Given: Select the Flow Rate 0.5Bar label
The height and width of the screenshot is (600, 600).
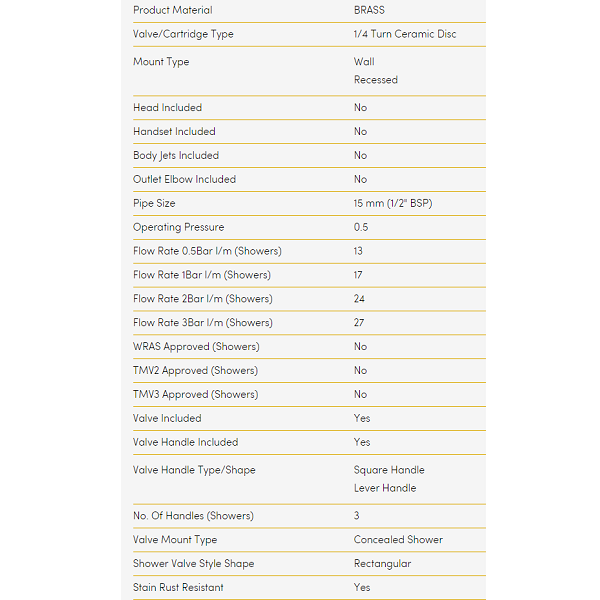Looking at the screenshot, I should coord(207,251).
